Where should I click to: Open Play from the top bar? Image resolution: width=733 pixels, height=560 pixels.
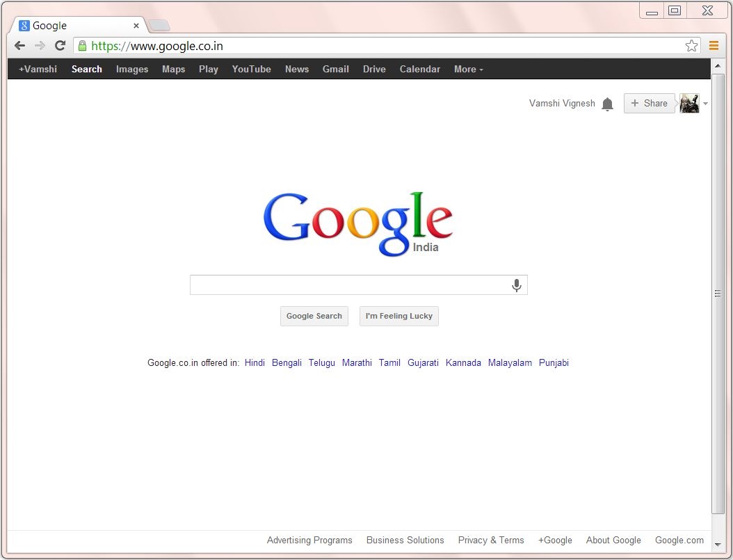coord(209,69)
